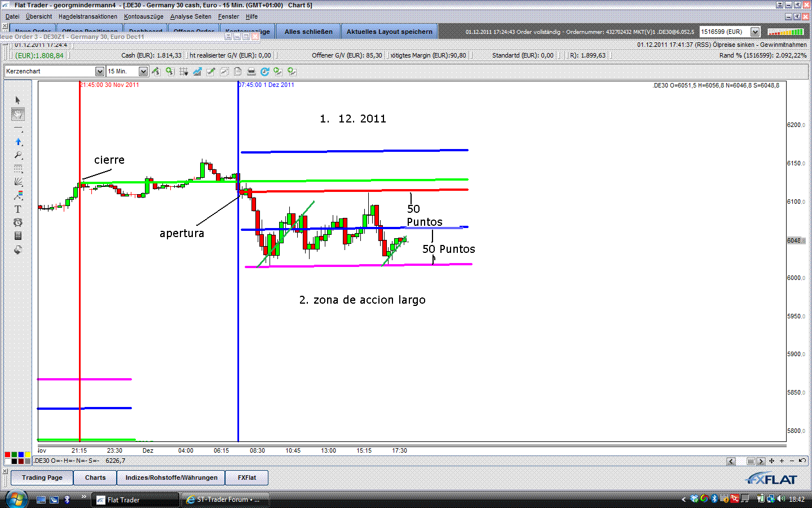Click the chart horizontal scrollbar thumb
The height and width of the screenshot is (508, 812).
tap(751, 461)
